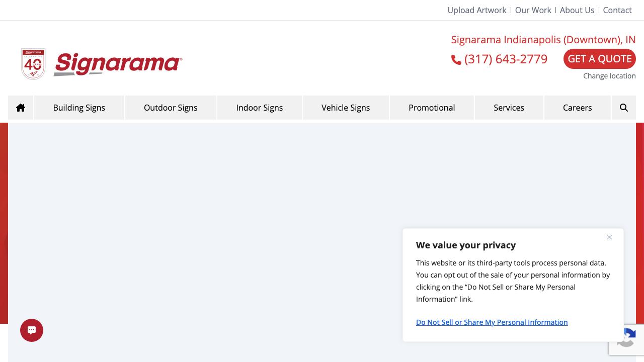Open the Upload Artwork link
Image resolution: width=644 pixels, height=362 pixels.
pos(476,10)
